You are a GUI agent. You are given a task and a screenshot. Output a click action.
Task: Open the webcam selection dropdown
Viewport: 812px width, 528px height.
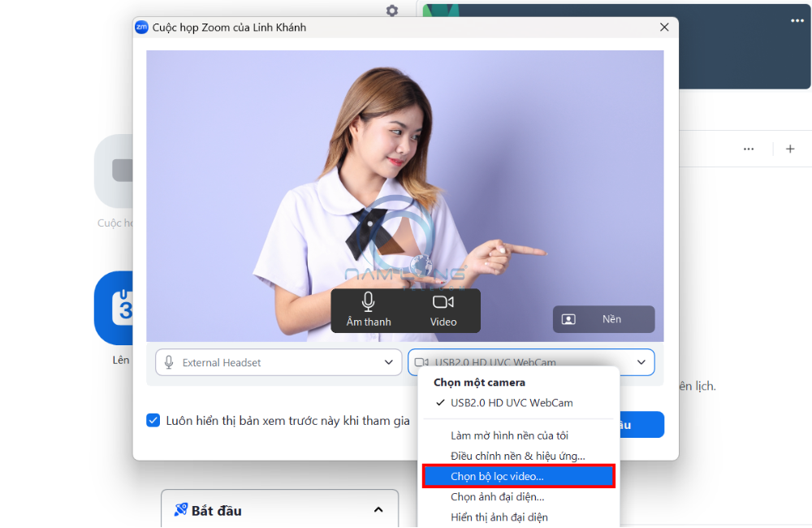(x=642, y=361)
